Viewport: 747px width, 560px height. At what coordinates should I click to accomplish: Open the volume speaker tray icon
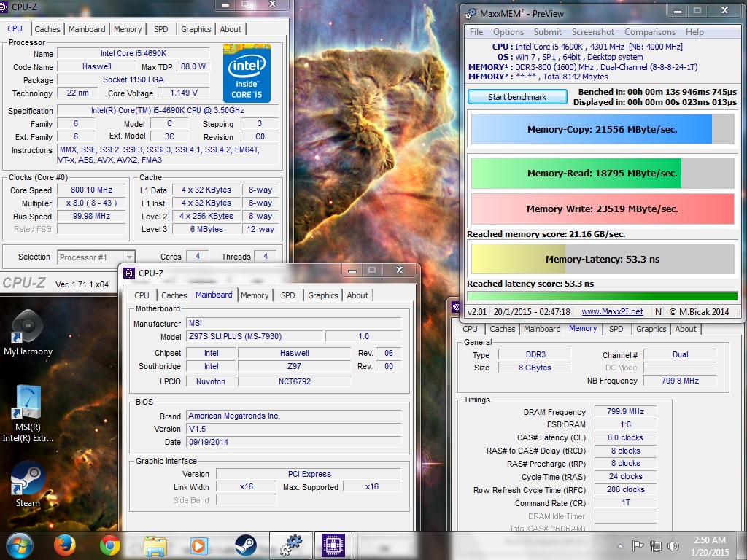[x=673, y=546]
